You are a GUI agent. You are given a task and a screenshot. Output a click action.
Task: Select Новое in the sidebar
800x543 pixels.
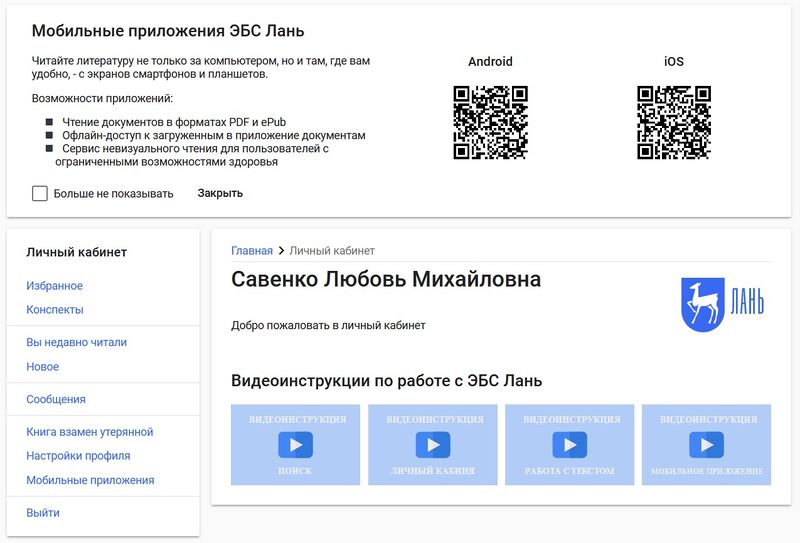click(43, 367)
